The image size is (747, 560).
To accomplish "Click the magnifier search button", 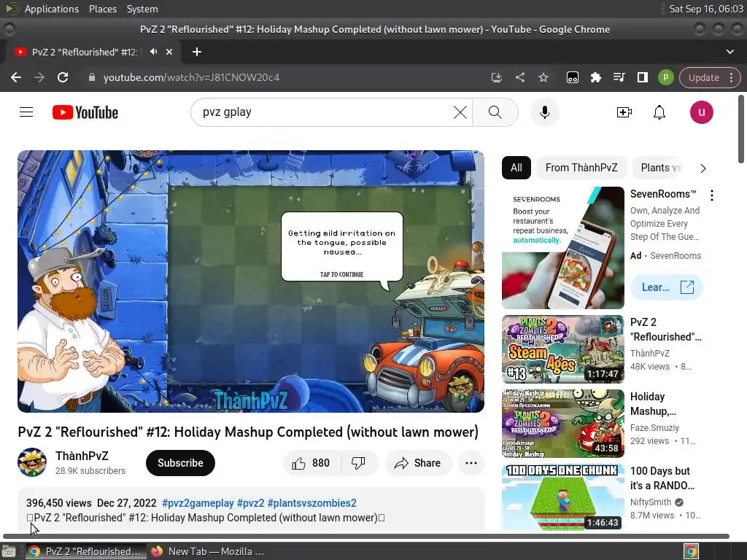I will [495, 112].
